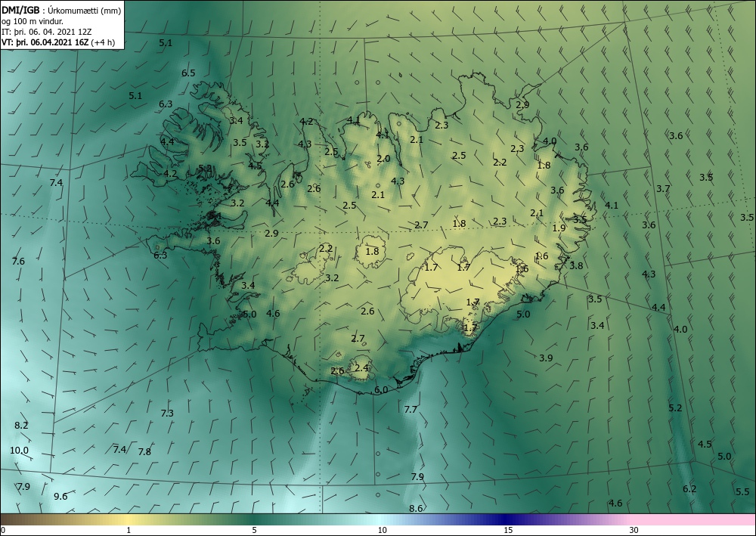Click the 8.2 value on the map
This screenshot has height=536, width=756.
pyautogui.click(x=21, y=425)
